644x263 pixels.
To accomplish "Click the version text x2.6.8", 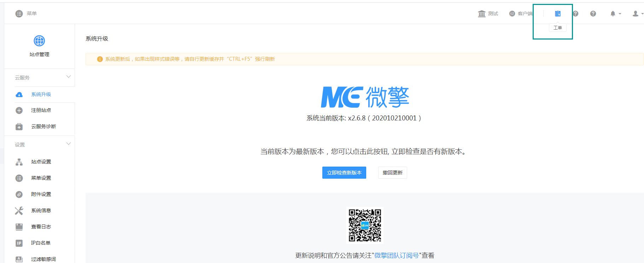I will (x=364, y=118).
